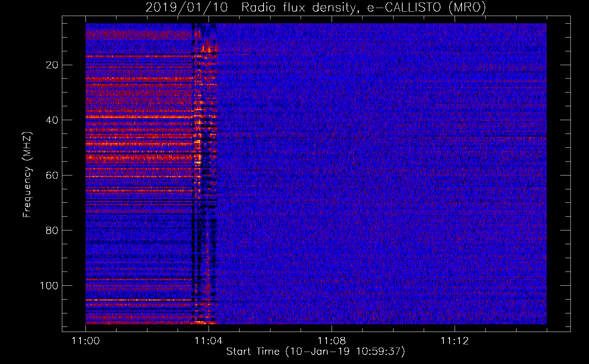Click the 40 frequency tick label
589x364 pixels.
(x=52, y=120)
